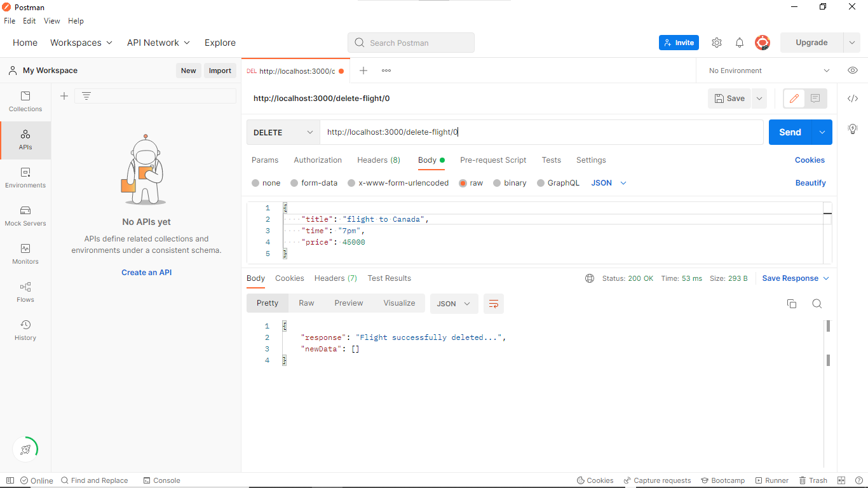Screen dimensions: 868x488
Task: Select the 'binary' body radio
Action: point(497,183)
